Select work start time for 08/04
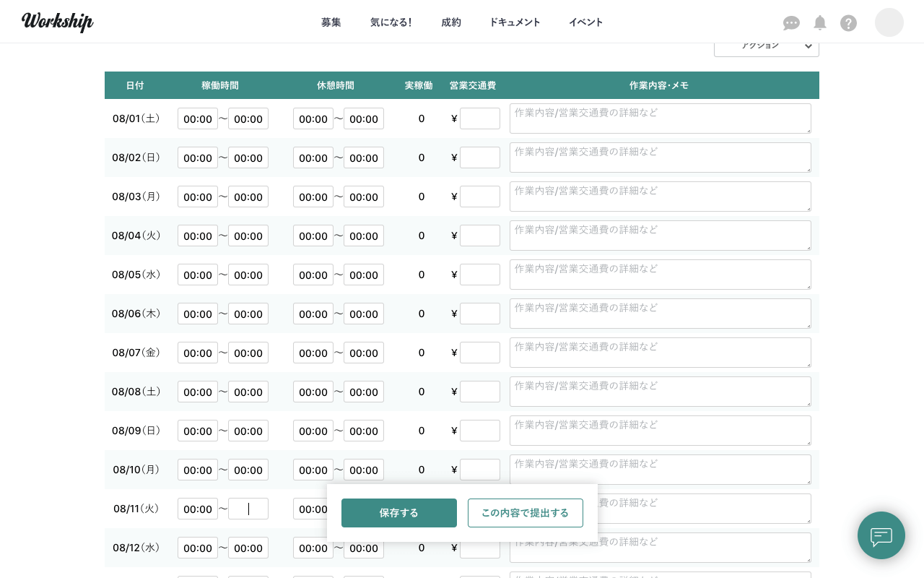Image resolution: width=924 pixels, height=578 pixels. click(x=198, y=236)
